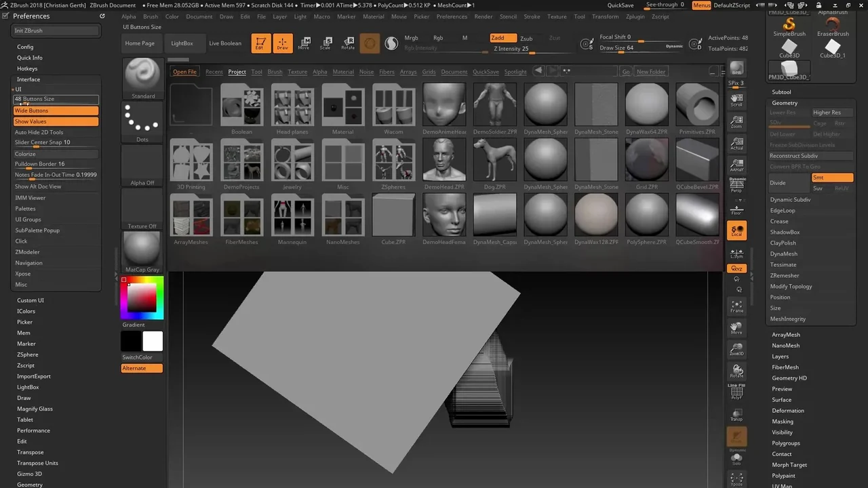The image size is (868, 488).
Task: Open the Dots stroke selector
Action: click(143, 123)
